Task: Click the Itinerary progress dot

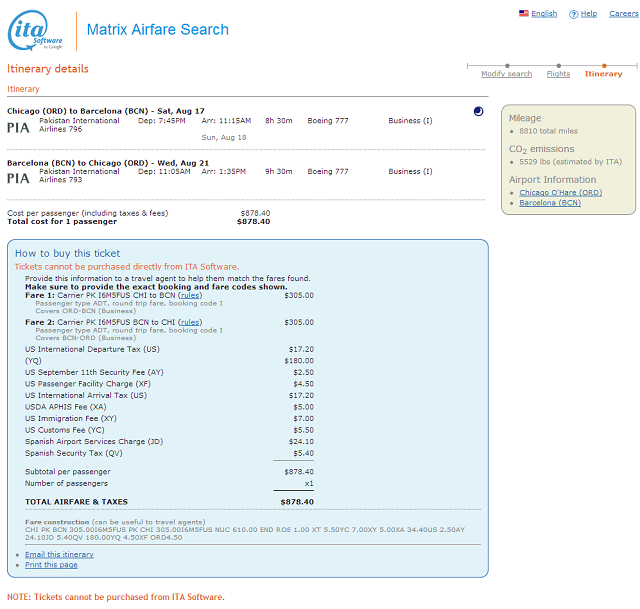Action: tap(604, 65)
